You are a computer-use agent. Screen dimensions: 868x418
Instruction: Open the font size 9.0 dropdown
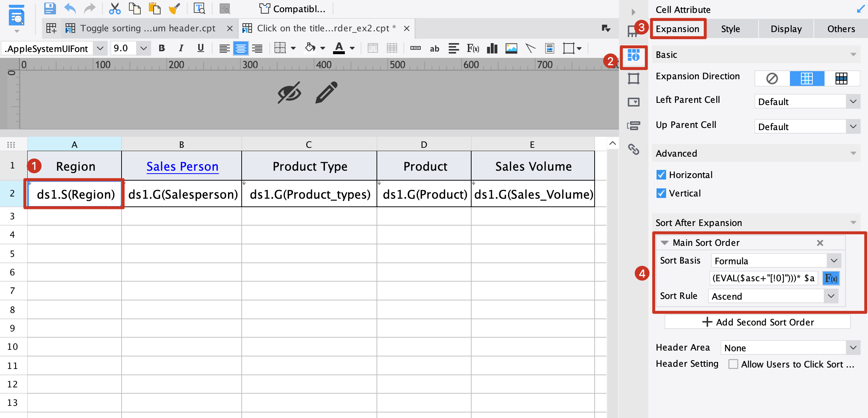[x=144, y=48]
